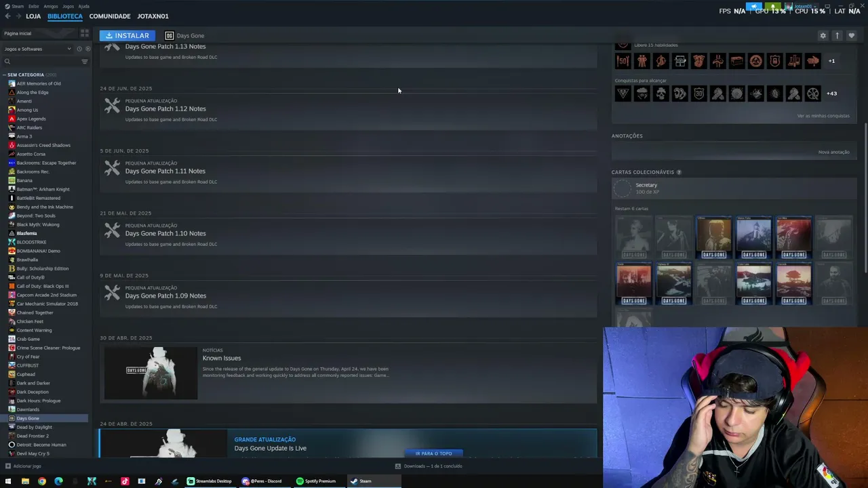Open the cartas colecionáveis help icon
Screen dimensions: 868x488
coord(679,172)
